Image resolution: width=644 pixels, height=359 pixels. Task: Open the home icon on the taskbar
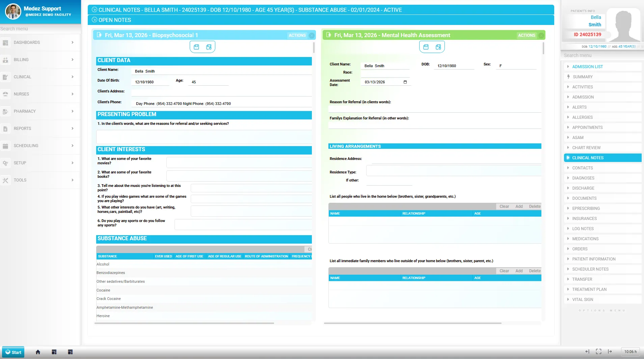38,352
